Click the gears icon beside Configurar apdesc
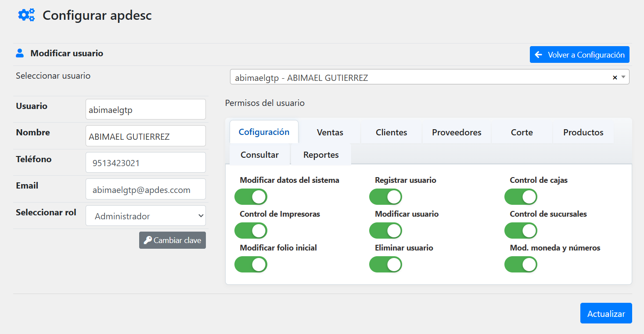 26,15
